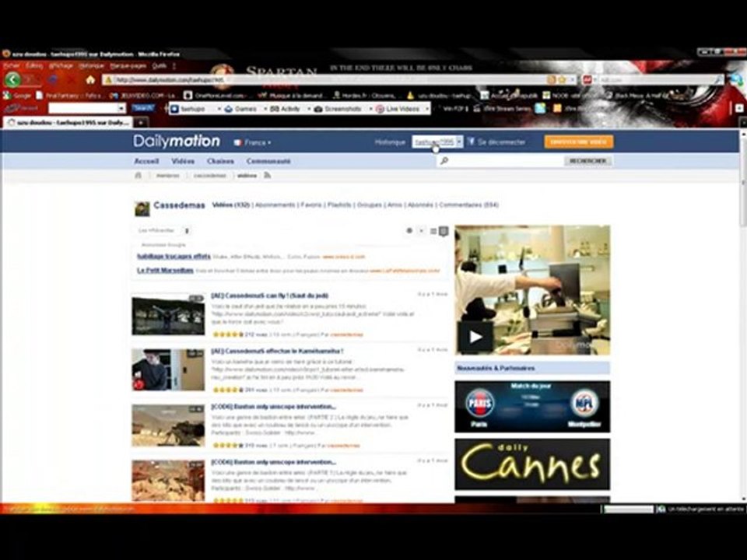Bookmark page with the star icon
Viewport: 747px width, 560px height.
click(x=562, y=79)
